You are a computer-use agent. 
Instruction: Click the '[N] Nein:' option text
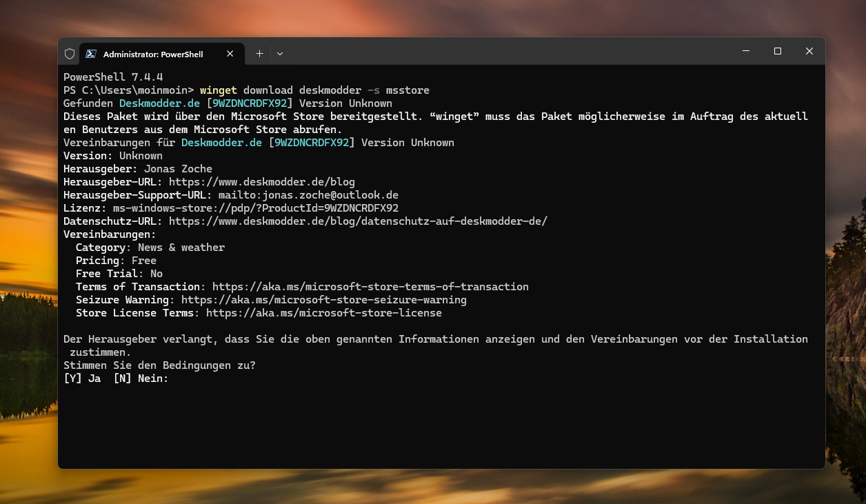[x=141, y=379]
